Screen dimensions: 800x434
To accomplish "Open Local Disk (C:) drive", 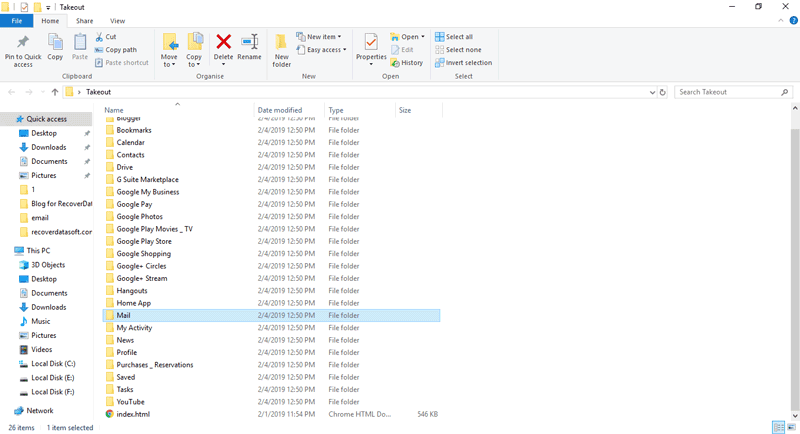I will (x=53, y=364).
